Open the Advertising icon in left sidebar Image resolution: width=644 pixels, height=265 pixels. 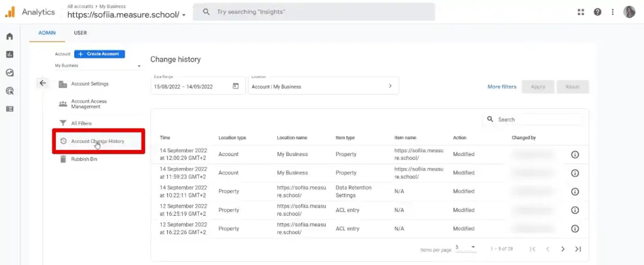click(x=9, y=91)
